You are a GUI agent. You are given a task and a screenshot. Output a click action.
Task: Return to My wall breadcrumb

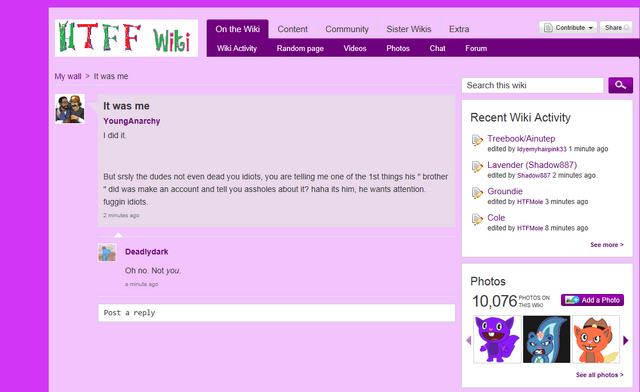(x=68, y=76)
